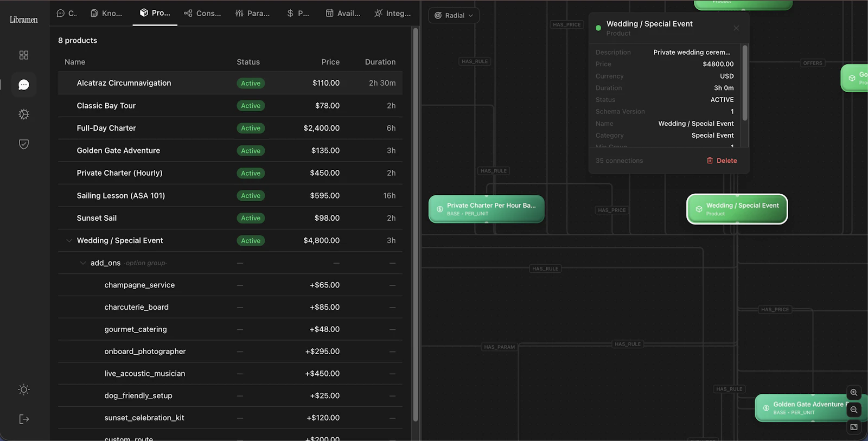The image size is (868, 441).
Task: Switch to the Products tab
Action: pos(155,13)
